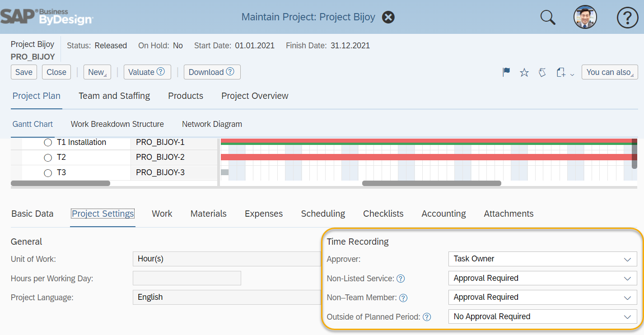Open the Expenses tab
The image size is (644, 335).
pos(264,214)
